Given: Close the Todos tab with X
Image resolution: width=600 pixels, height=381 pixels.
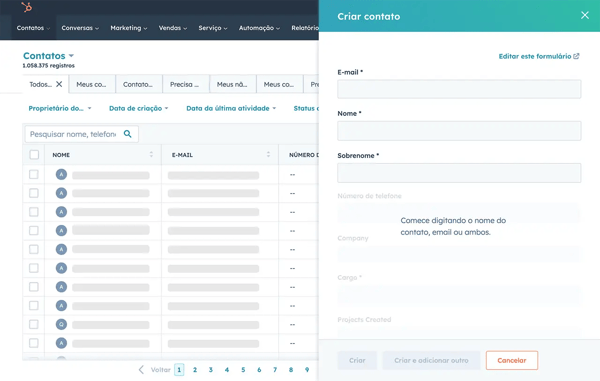Looking at the screenshot, I should click(59, 84).
